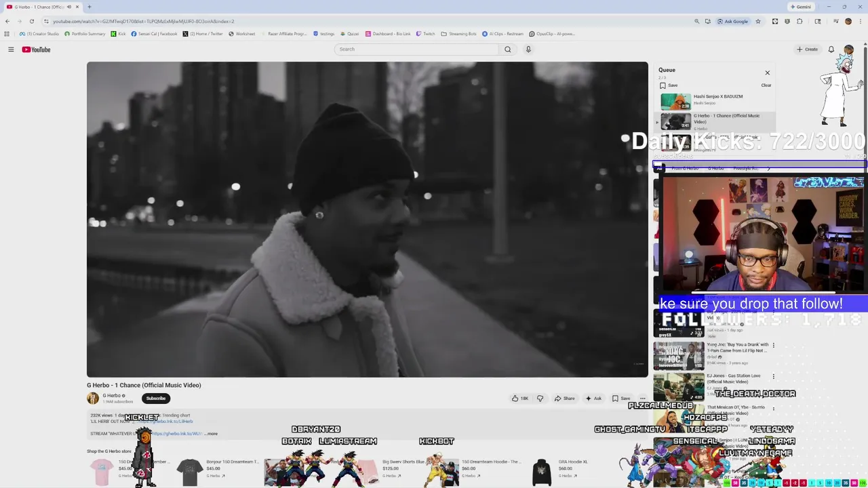The image size is (868, 488).
Task: Open Chrome profile avatar
Action: tap(848, 21)
